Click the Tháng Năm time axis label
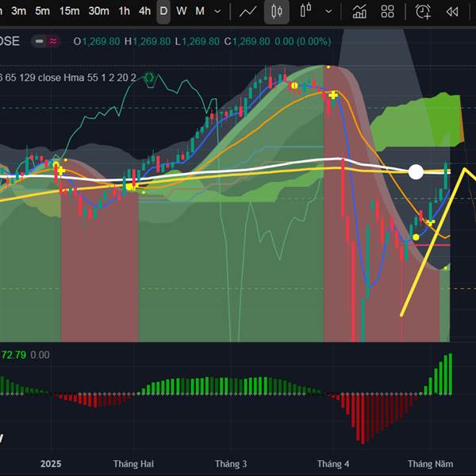Screen dimensions: 476x476 pyautogui.click(x=430, y=463)
